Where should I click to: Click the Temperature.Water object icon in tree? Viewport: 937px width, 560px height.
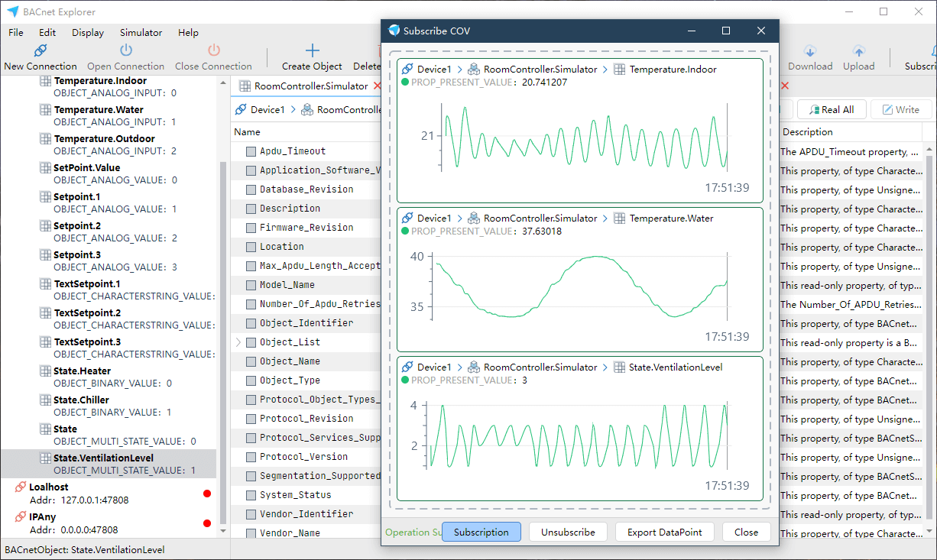click(46, 110)
